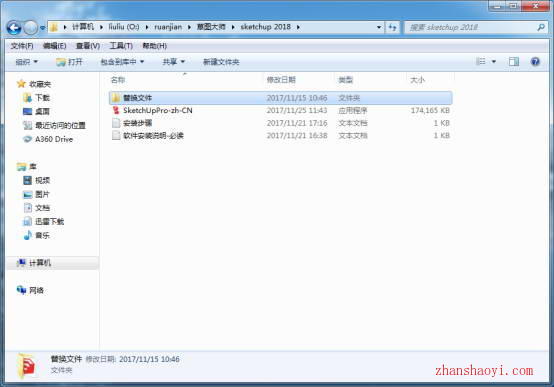Open the view options dropdown arrow
Image resolution: width=554 pixels, height=387 pixels.
pos(494,62)
